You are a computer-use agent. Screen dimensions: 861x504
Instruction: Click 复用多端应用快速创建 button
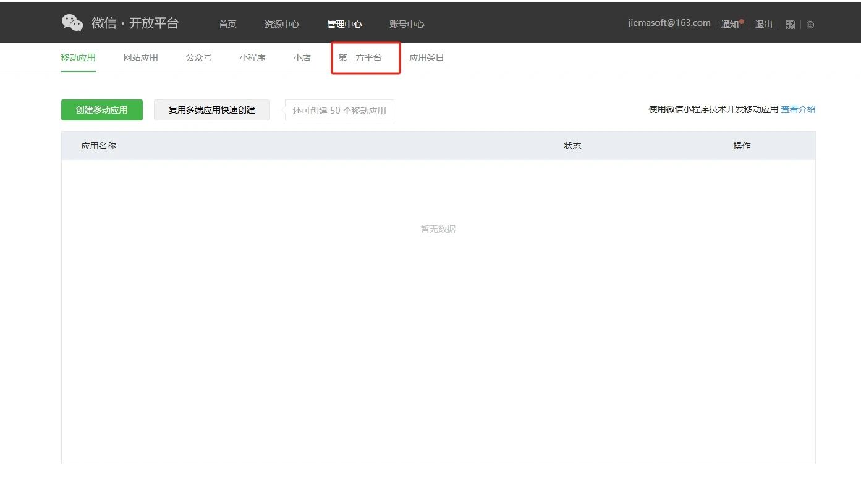click(212, 110)
